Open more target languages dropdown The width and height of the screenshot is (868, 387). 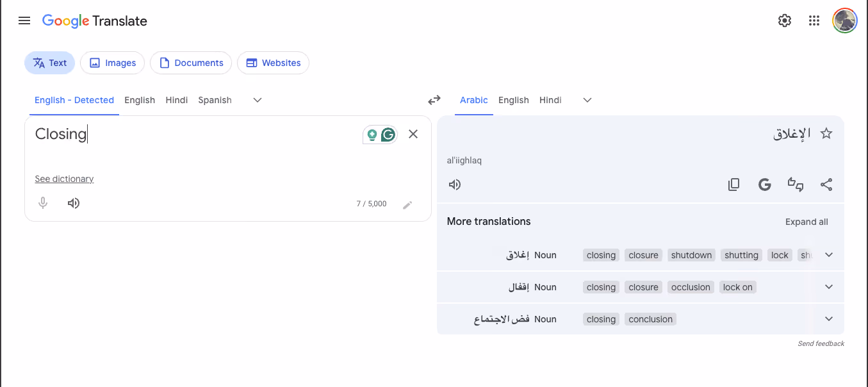click(587, 100)
